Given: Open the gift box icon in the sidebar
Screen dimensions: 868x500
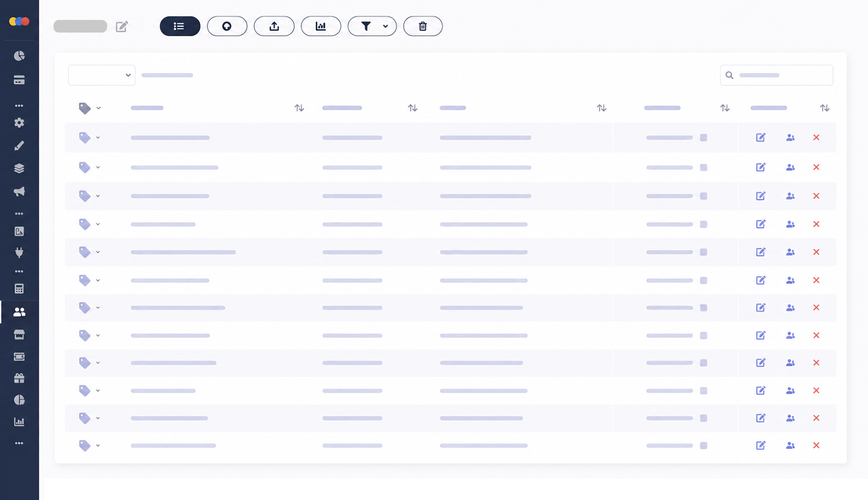Looking at the screenshot, I should (19, 378).
